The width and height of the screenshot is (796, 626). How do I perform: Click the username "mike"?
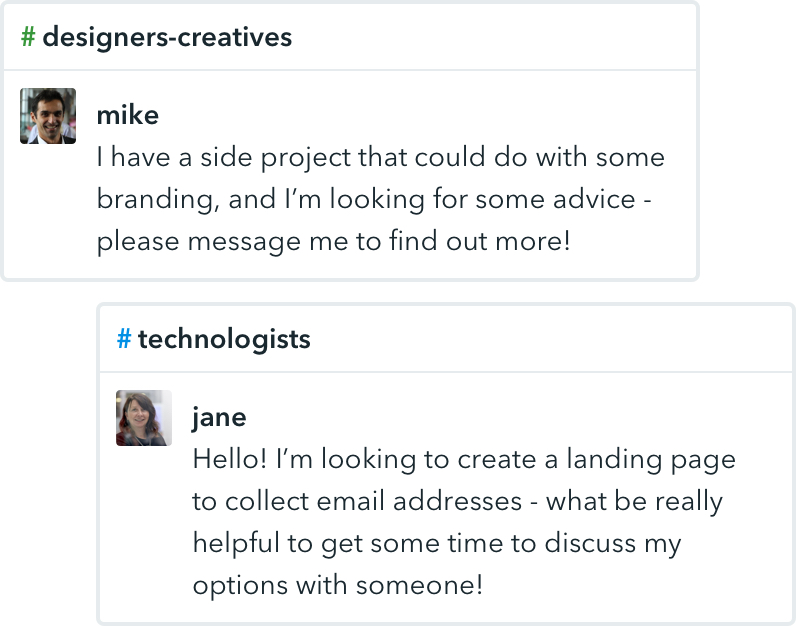pos(127,115)
